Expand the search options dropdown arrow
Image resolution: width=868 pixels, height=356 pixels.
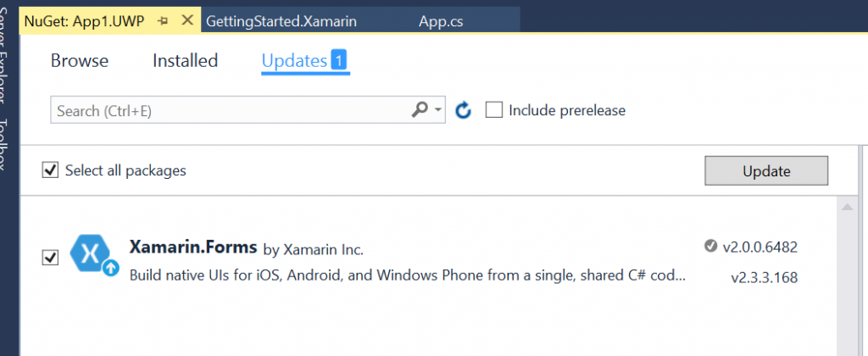(x=438, y=110)
